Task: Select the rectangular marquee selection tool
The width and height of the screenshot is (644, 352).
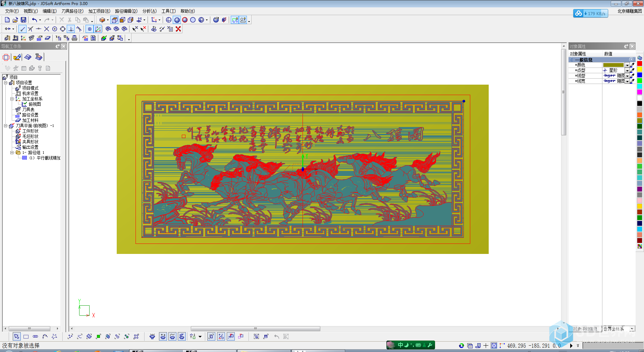Action: tap(26, 336)
